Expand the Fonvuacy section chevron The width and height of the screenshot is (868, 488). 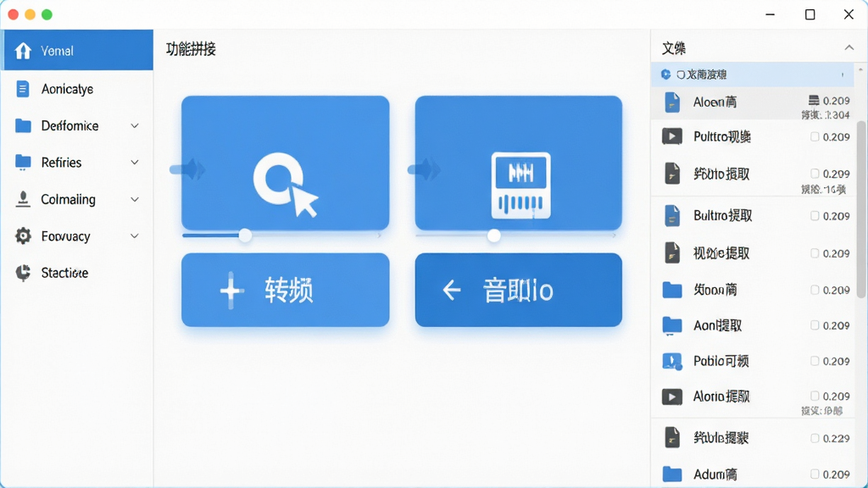[135, 236]
